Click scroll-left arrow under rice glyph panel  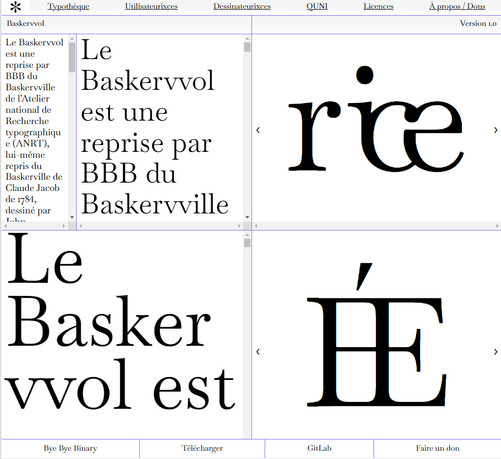click(x=256, y=226)
